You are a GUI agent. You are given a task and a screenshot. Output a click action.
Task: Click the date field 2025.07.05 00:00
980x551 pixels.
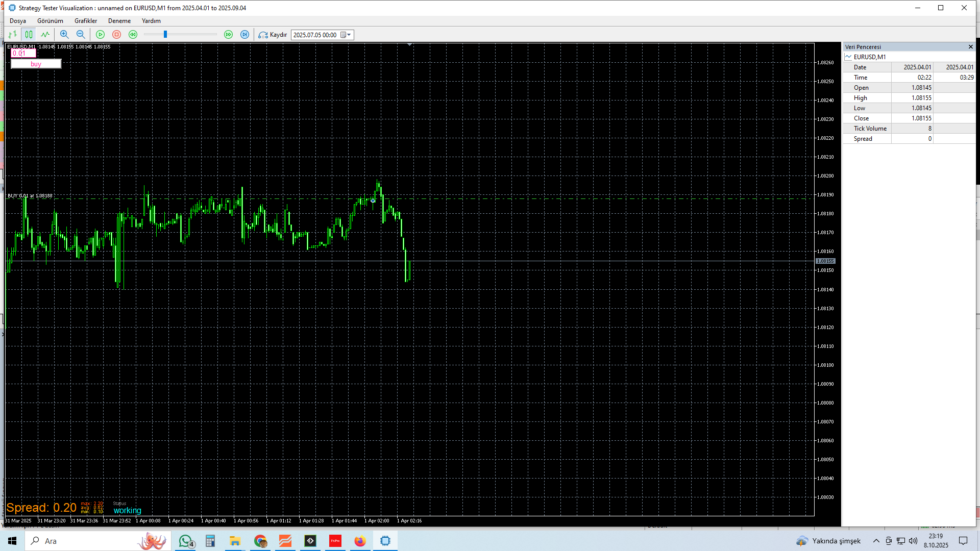coord(315,35)
